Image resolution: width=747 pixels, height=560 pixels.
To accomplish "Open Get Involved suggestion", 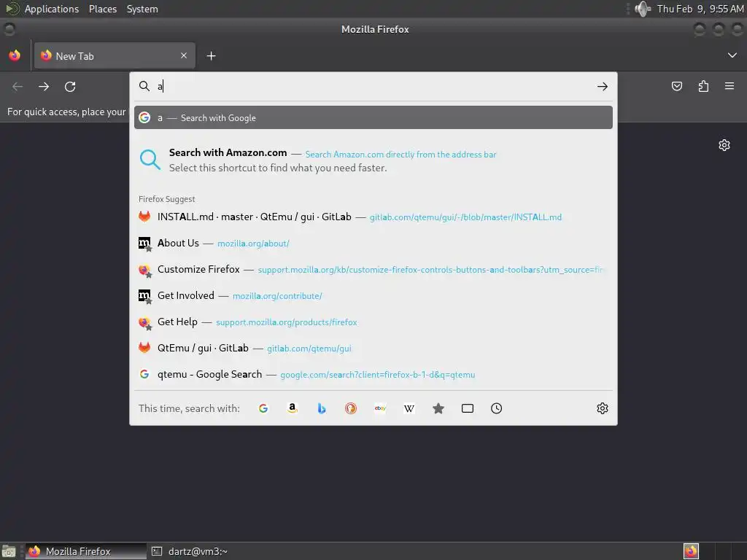I will click(373, 296).
